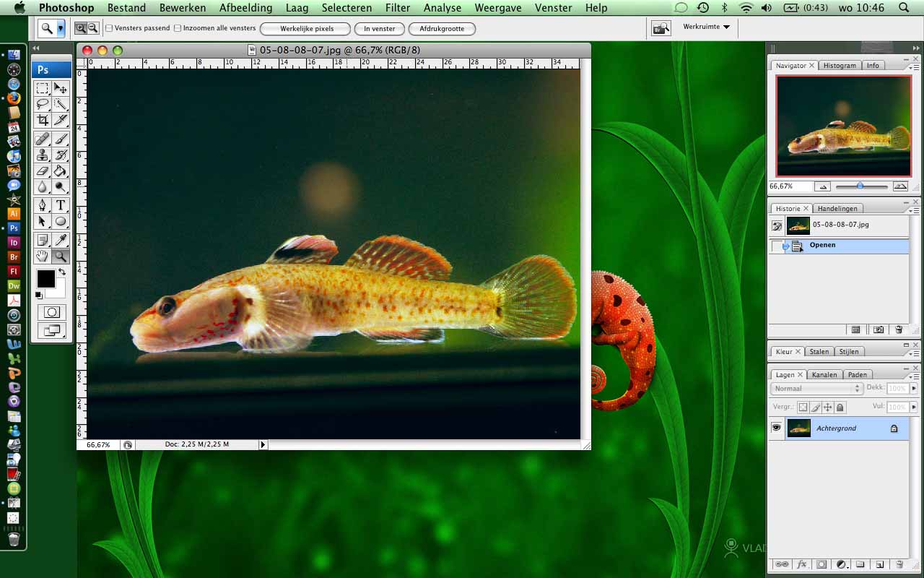Select the Rectangular Marquee tool
The image size is (924, 578).
point(43,89)
